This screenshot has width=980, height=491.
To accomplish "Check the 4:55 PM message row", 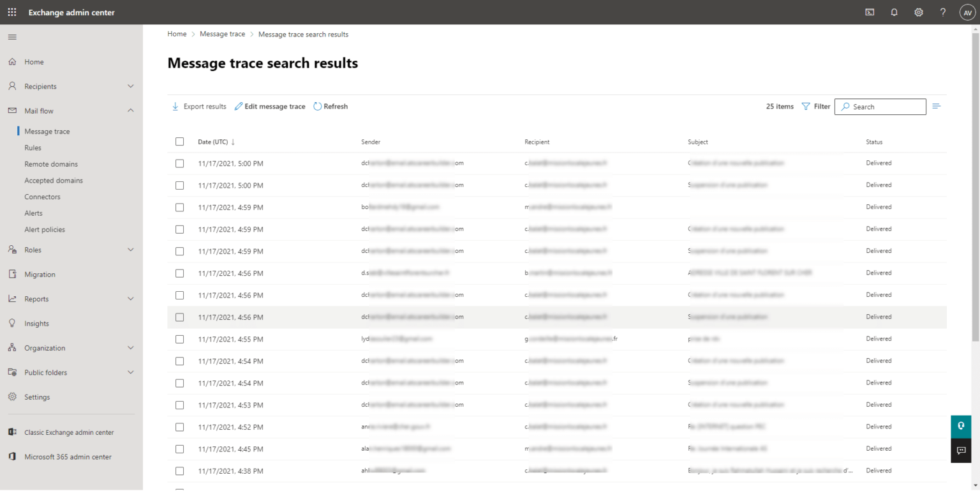I will click(179, 339).
